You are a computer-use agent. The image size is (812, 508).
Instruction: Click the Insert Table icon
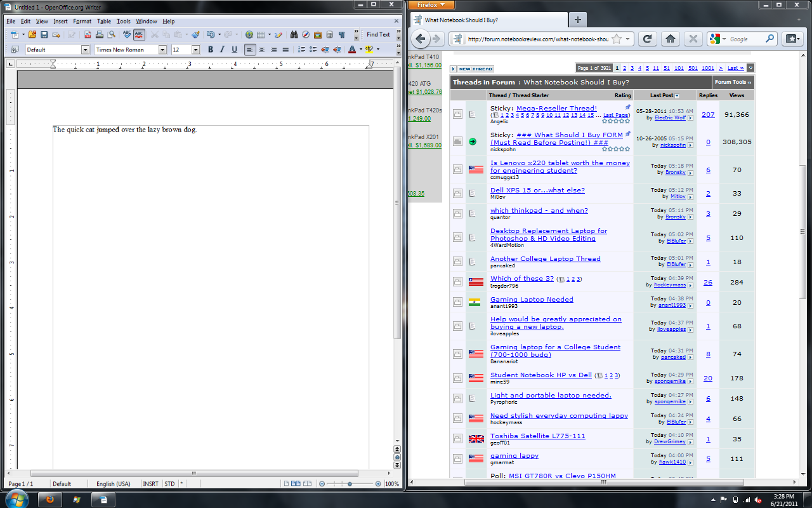pos(261,35)
